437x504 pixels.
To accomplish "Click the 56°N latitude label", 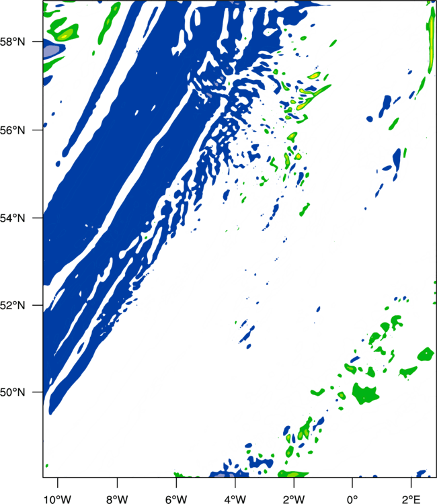I will [x=12, y=130].
